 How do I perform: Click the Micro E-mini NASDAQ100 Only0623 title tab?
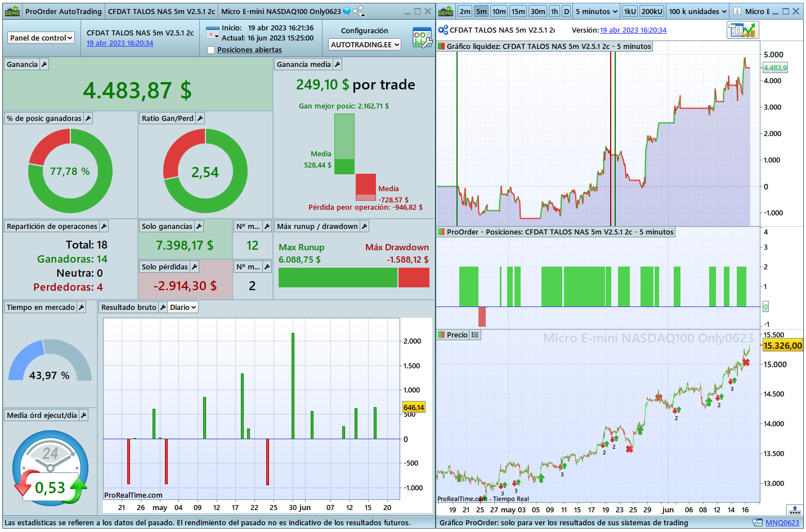coord(281,11)
